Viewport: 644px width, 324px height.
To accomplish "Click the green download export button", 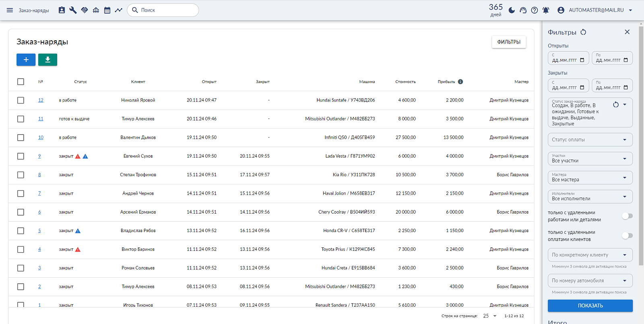I will [47, 60].
